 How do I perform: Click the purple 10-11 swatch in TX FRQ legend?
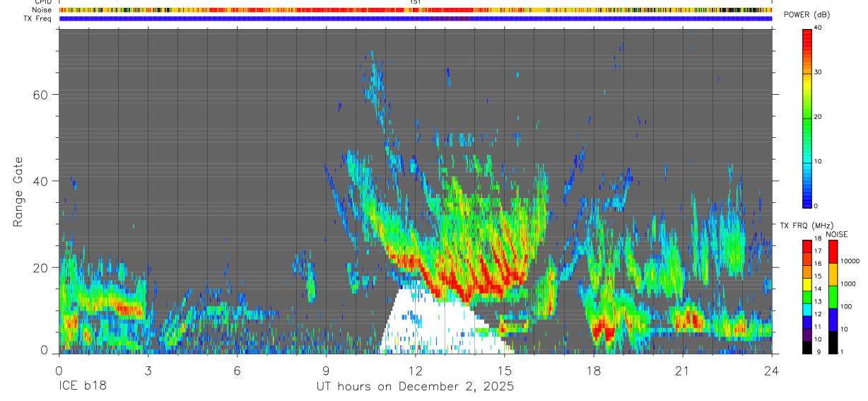pyautogui.click(x=807, y=335)
